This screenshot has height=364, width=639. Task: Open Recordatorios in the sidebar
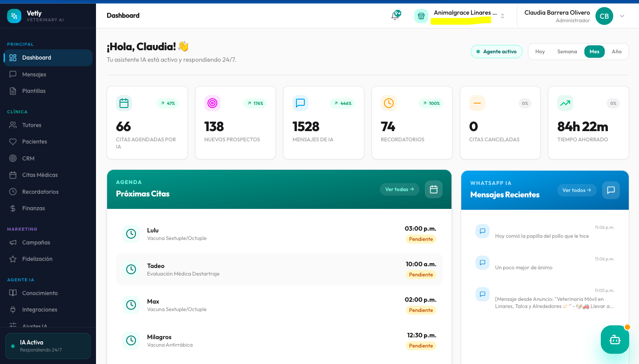[x=48, y=192]
